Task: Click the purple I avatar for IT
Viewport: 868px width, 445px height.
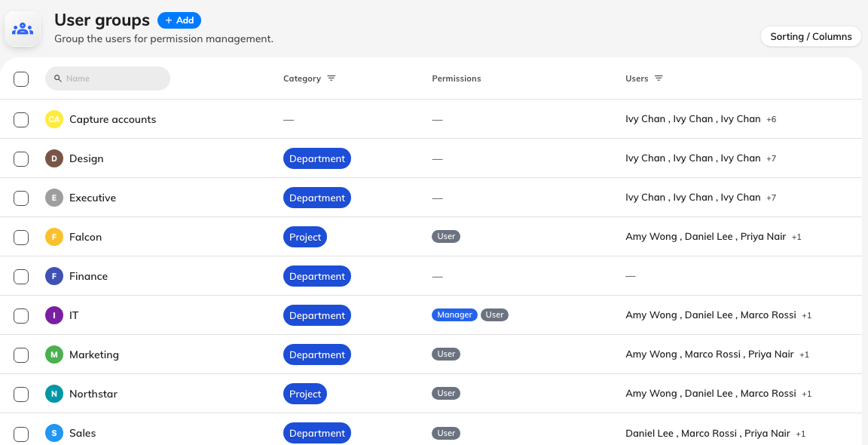Action: click(54, 315)
